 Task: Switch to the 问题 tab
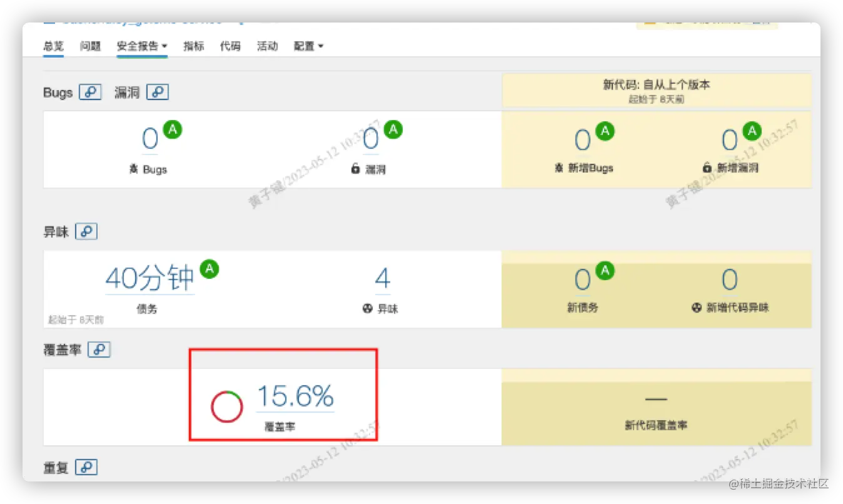point(90,46)
